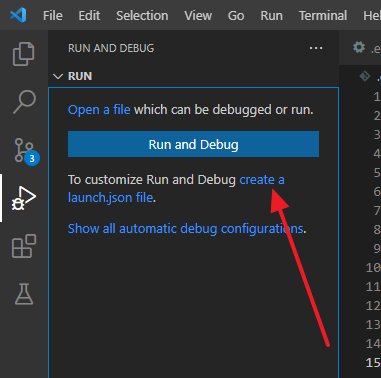381x378 pixels.
Task: Select the Run and Debug activity icon
Action: tap(24, 199)
